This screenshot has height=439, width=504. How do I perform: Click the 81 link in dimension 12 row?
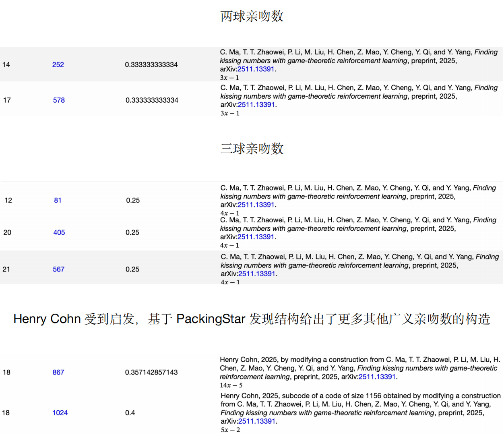58,200
